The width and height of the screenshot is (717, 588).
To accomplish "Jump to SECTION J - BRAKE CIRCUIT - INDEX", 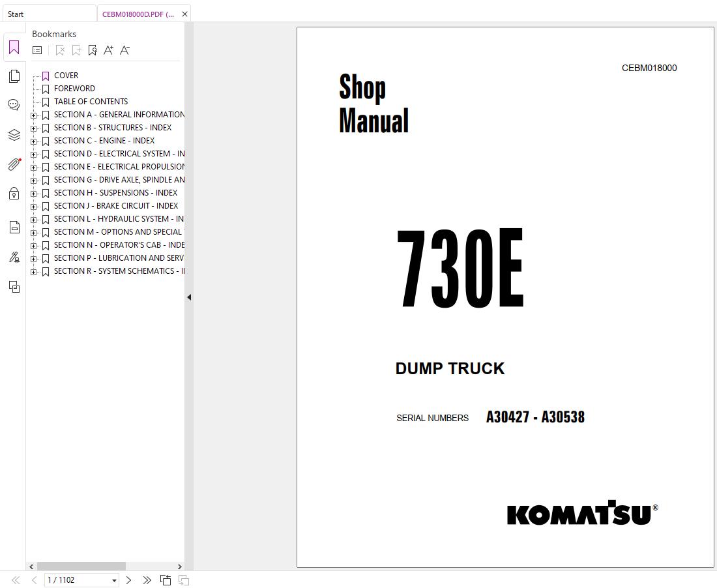I will point(116,206).
